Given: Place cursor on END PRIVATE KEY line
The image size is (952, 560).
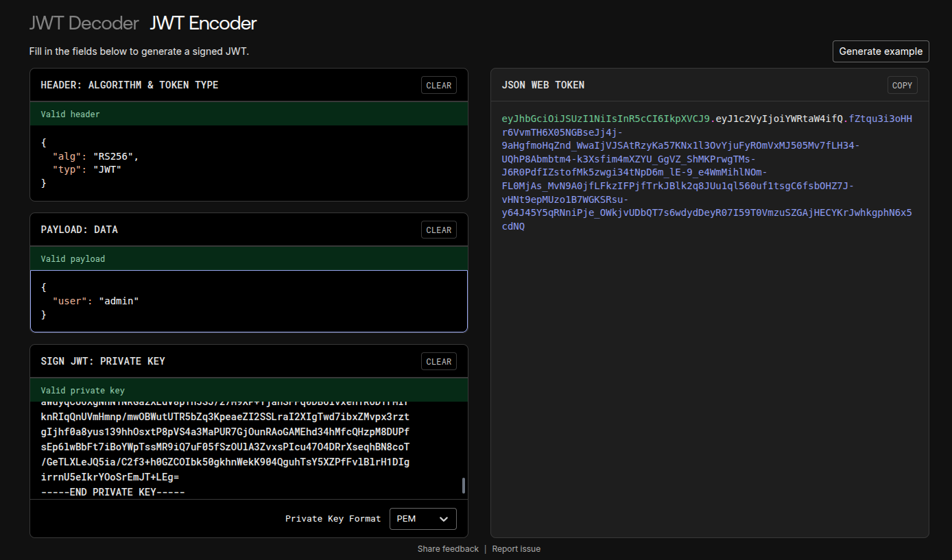Looking at the screenshot, I should pos(113,492).
